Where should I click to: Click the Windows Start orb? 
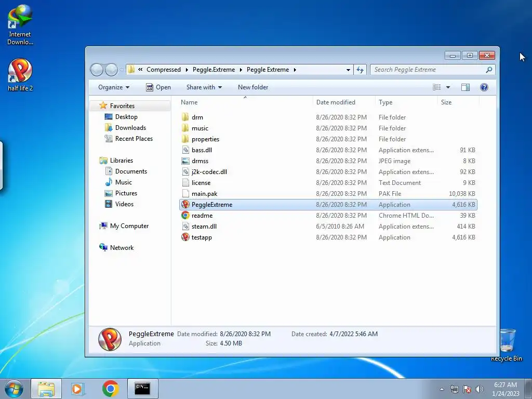pos(14,389)
